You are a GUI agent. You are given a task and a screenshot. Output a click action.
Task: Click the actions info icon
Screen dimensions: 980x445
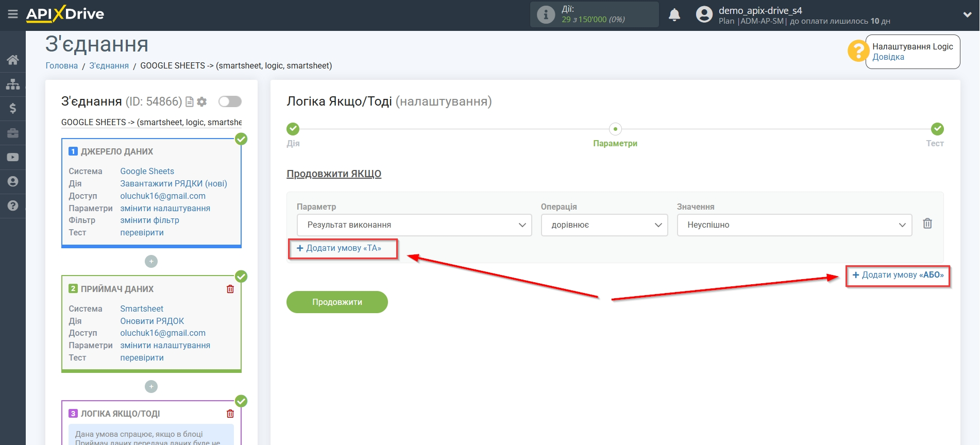[x=546, y=14]
